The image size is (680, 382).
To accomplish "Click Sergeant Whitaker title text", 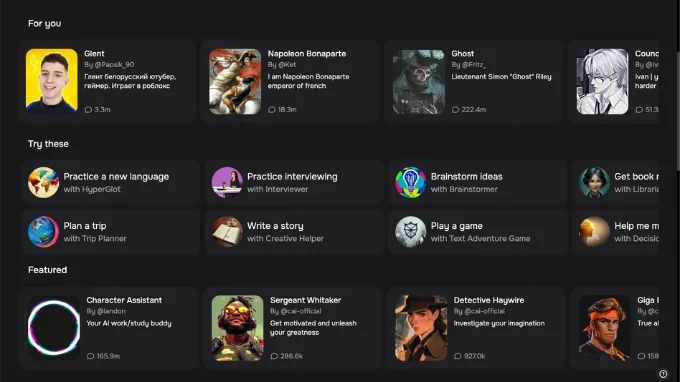I will click(x=306, y=300).
